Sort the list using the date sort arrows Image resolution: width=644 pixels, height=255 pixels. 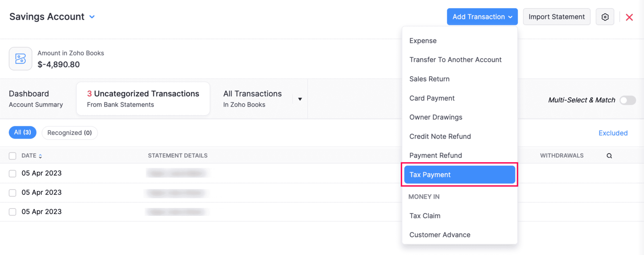[x=41, y=156]
